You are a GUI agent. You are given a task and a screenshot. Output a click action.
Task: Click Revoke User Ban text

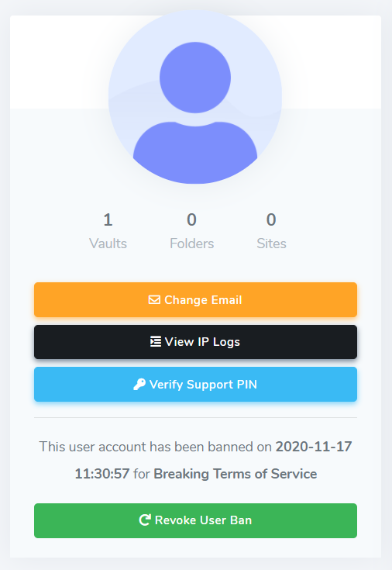204,520
